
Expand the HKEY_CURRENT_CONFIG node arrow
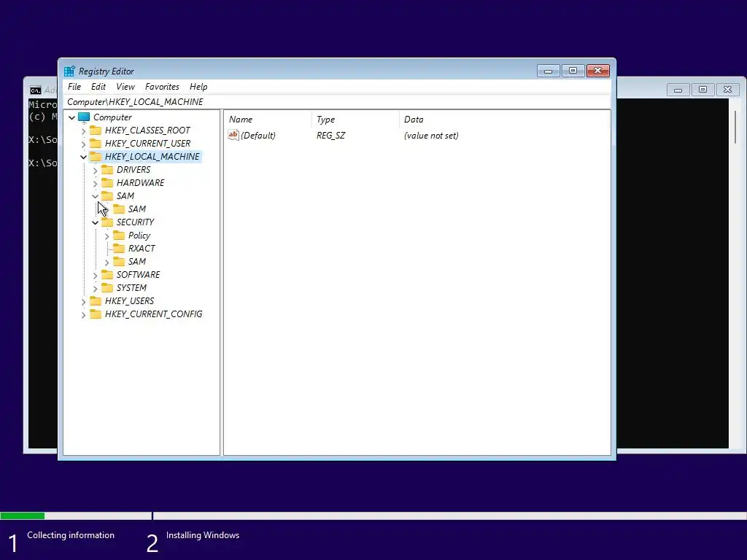coord(83,314)
